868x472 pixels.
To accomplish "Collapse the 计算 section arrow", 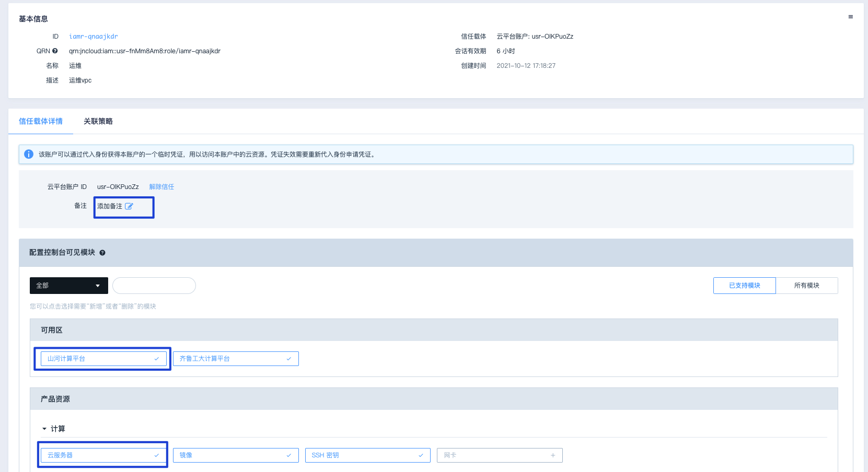I will click(44, 429).
